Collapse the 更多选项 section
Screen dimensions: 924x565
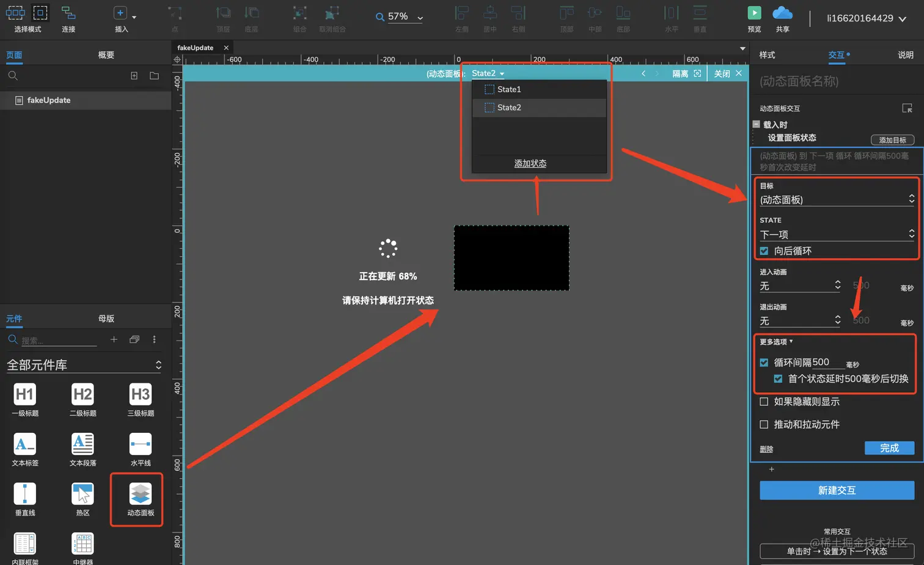pyautogui.click(x=776, y=342)
